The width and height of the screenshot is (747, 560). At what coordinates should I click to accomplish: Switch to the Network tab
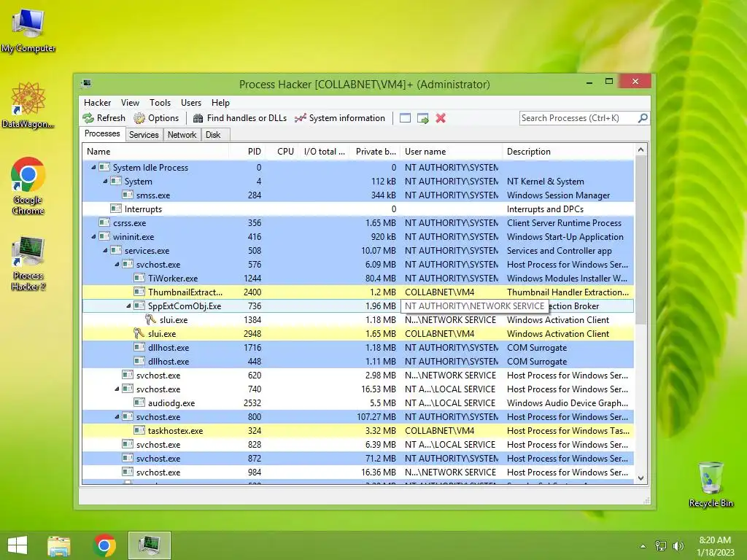click(x=182, y=135)
